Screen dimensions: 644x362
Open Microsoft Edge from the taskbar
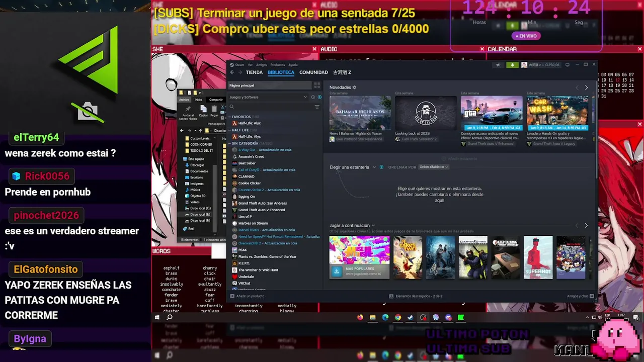point(385,317)
